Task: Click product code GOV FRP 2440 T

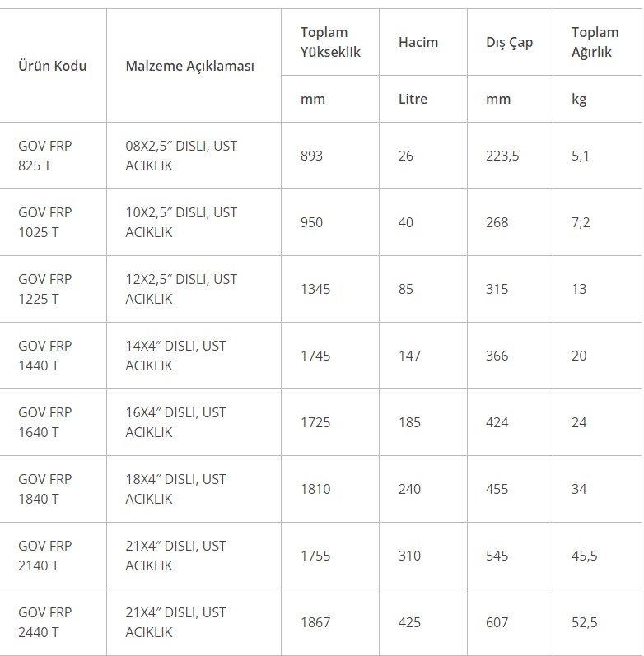Action: tap(45, 622)
